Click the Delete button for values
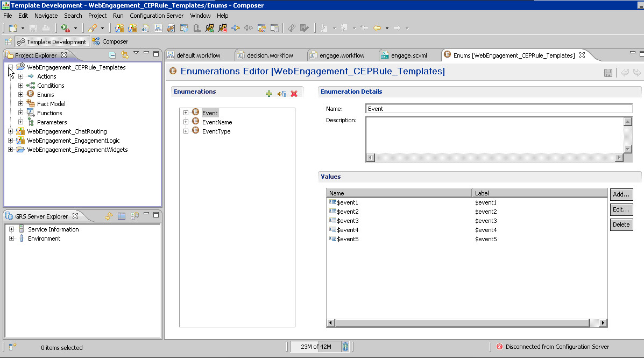644x358 pixels. pyautogui.click(x=621, y=224)
